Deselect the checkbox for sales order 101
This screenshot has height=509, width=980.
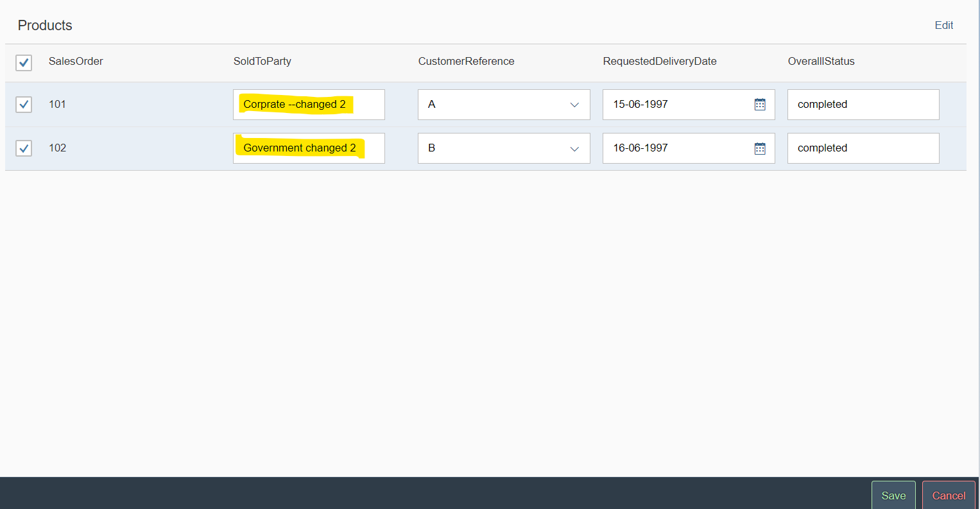click(23, 104)
